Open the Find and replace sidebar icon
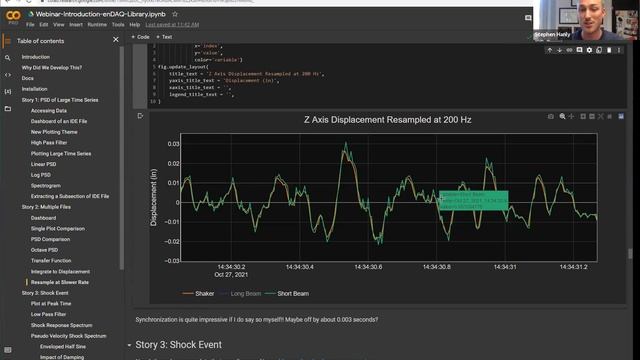Image resolution: width=640 pixels, height=360 pixels. coord(7,58)
